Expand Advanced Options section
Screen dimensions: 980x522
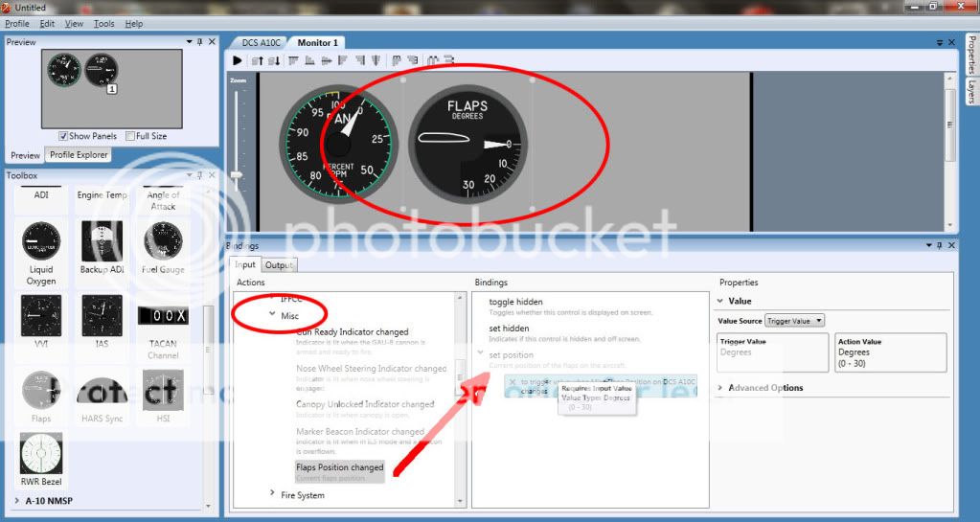(720, 388)
